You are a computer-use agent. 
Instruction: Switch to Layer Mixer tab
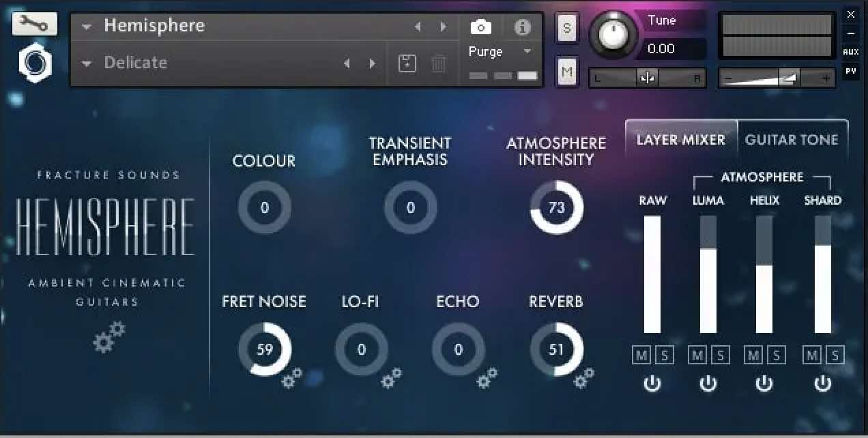(x=681, y=140)
